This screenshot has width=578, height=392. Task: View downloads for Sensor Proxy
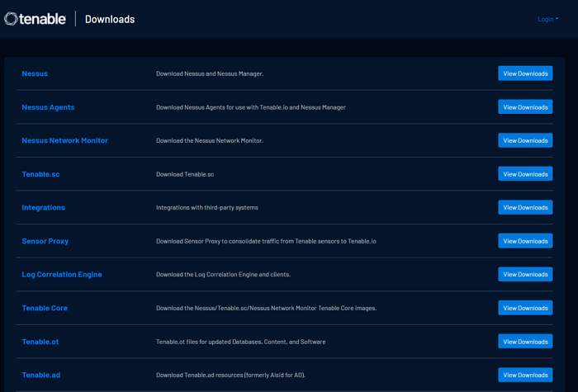[x=525, y=241]
